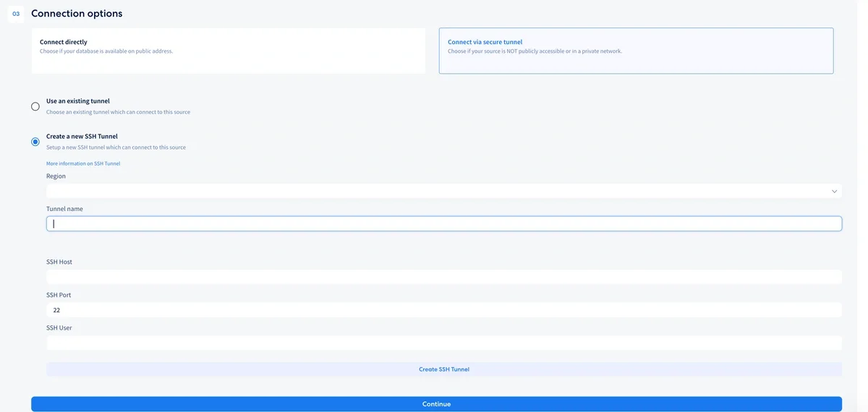The height and width of the screenshot is (412, 868).
Task: Click the SSH Host field label
Action: coord(59,262)
